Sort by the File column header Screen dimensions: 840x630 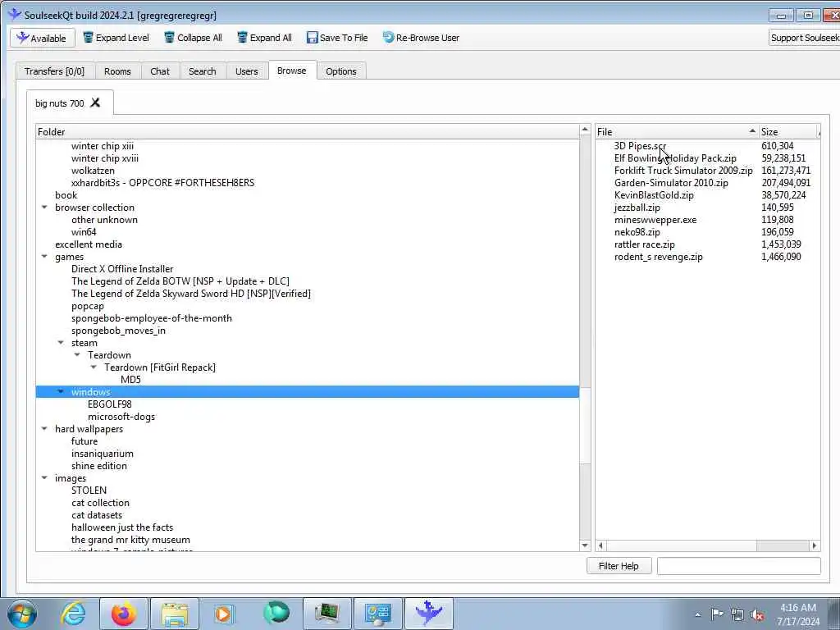pyautogui.click(x=677, y=132)
